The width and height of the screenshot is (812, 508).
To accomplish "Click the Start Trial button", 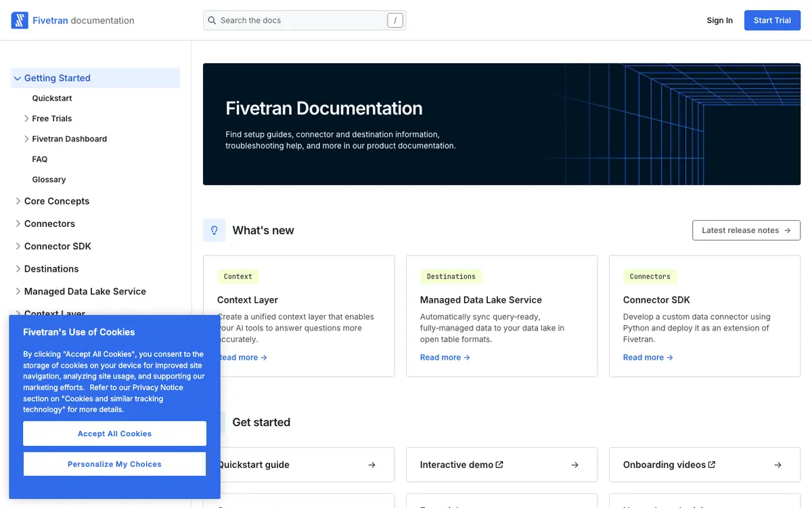I will click(x=772, y=20).
